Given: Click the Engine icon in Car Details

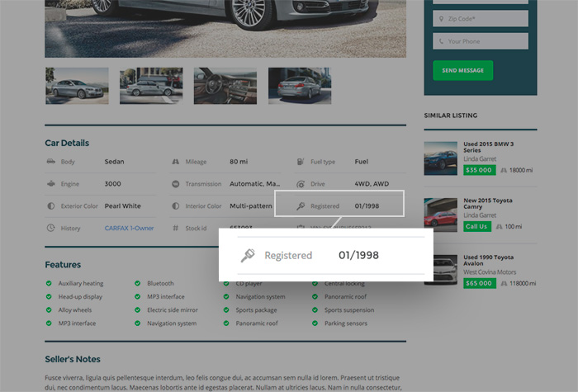Looking at the screenshot, I should click(x=50, y=184).
